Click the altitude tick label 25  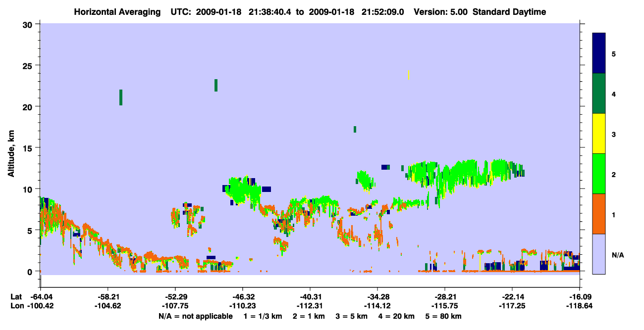[x=28, y=65]
